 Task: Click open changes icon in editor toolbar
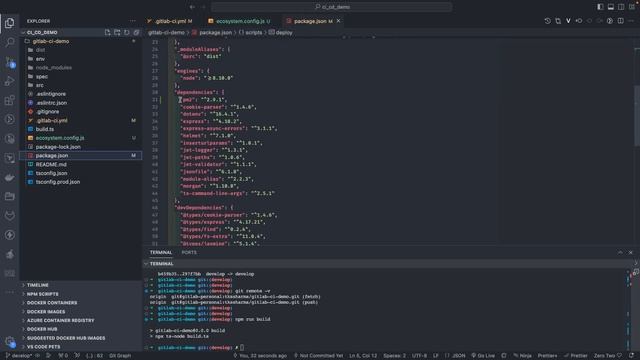click(558, 21)
